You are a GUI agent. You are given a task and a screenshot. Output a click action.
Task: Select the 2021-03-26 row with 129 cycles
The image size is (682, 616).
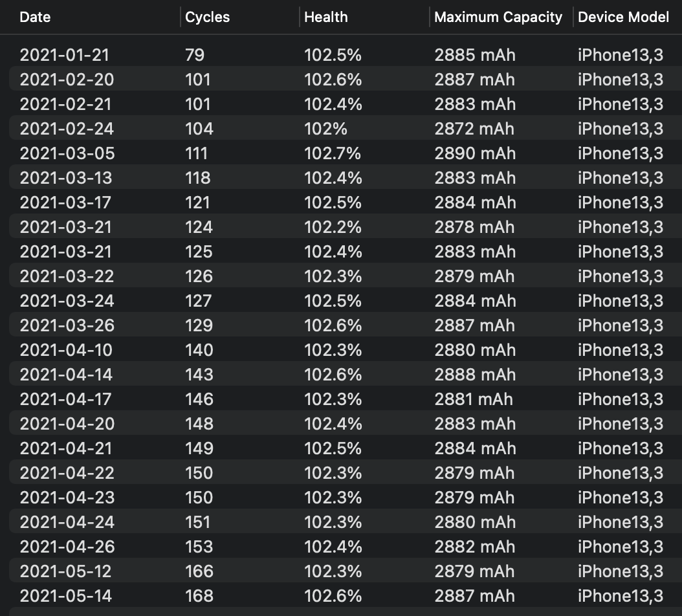pos(346,325)
